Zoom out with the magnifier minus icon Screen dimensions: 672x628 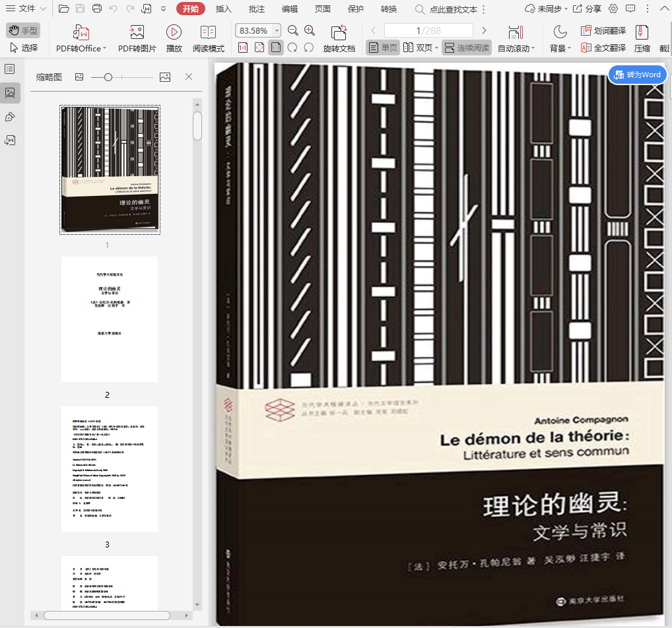[x=293, y=31]
